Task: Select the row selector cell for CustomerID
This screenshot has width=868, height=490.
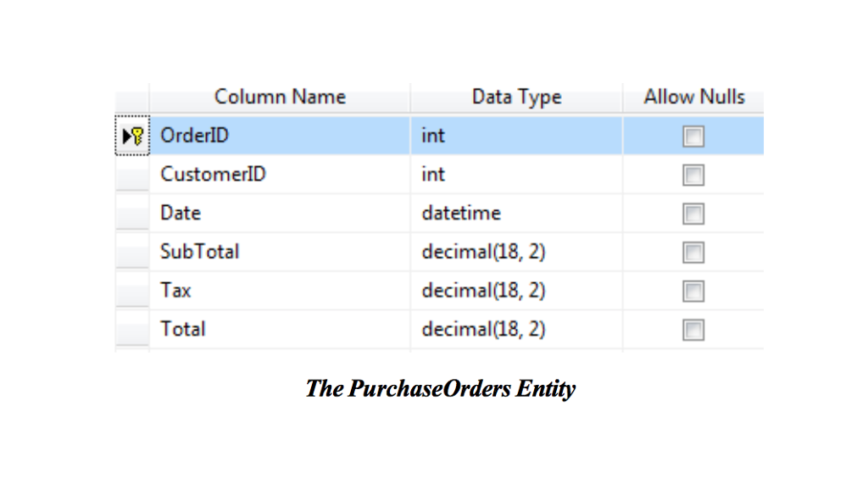Action: [134, 175]
